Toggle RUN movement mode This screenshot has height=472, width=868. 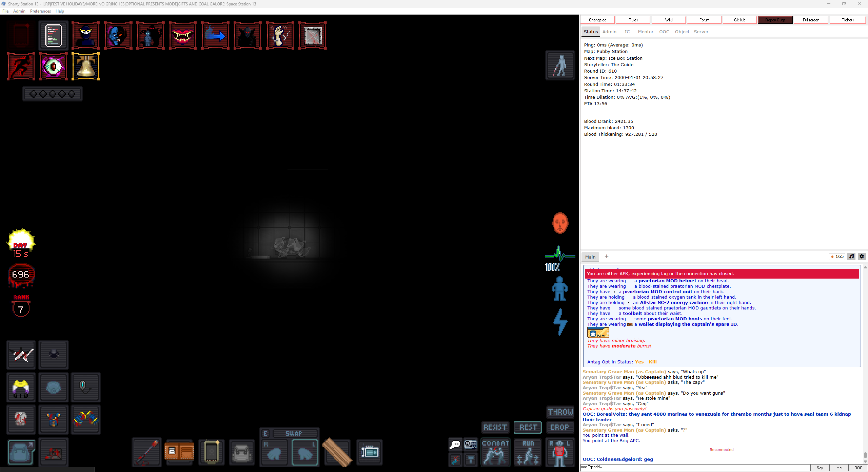(528, 452)
